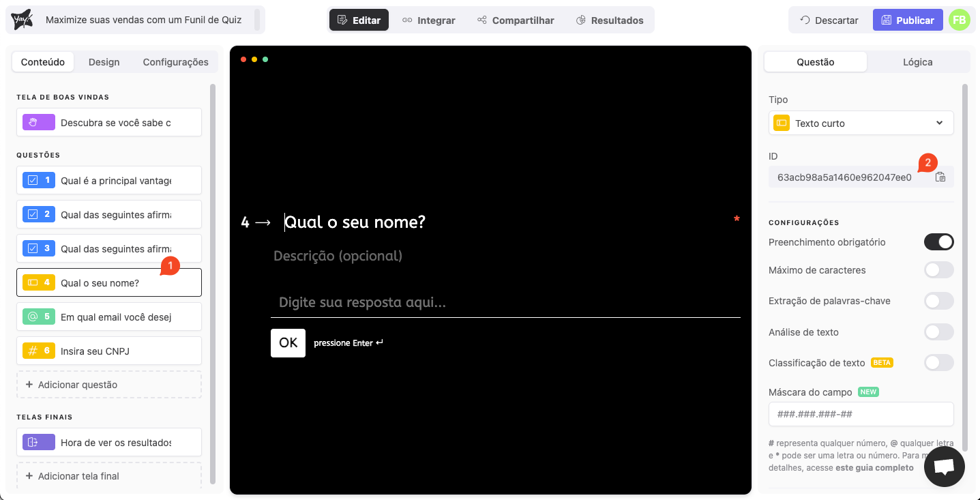Click the Máscara do campo input field

pos(861,414)
